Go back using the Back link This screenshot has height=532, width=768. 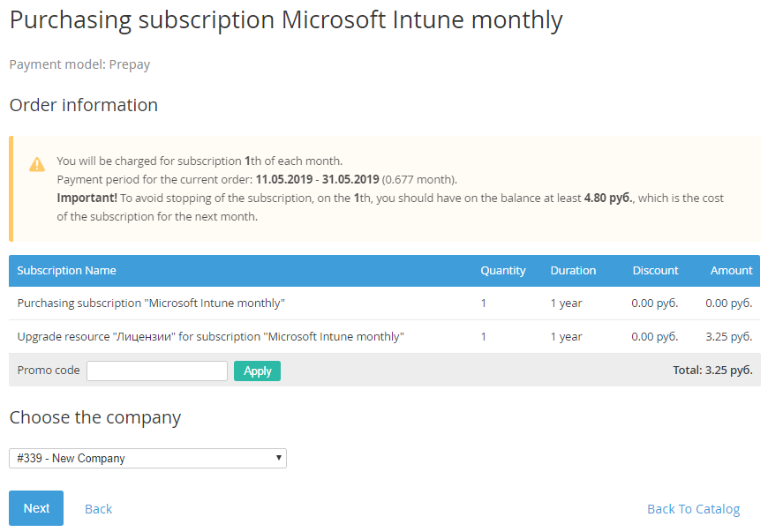coord(99,509)
